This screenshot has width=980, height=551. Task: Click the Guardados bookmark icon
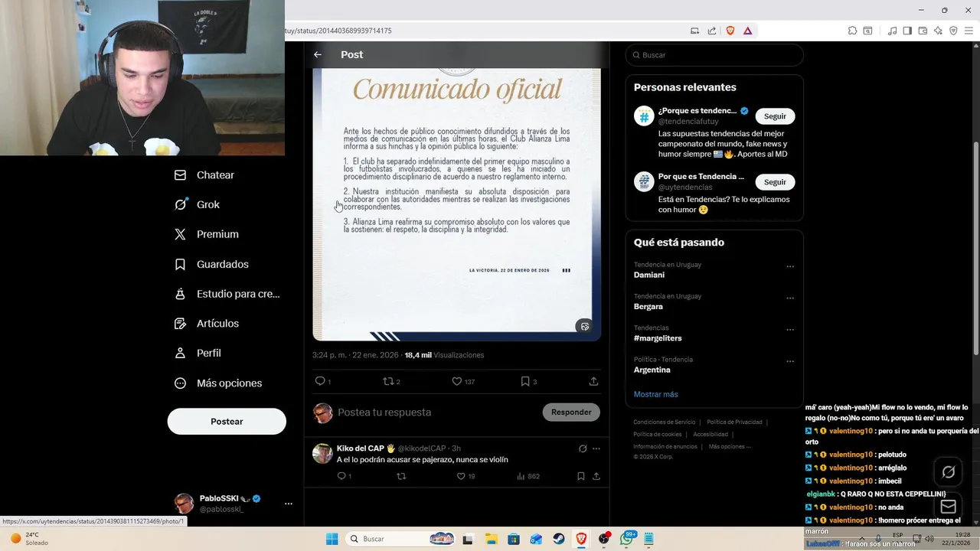[181, 265]
